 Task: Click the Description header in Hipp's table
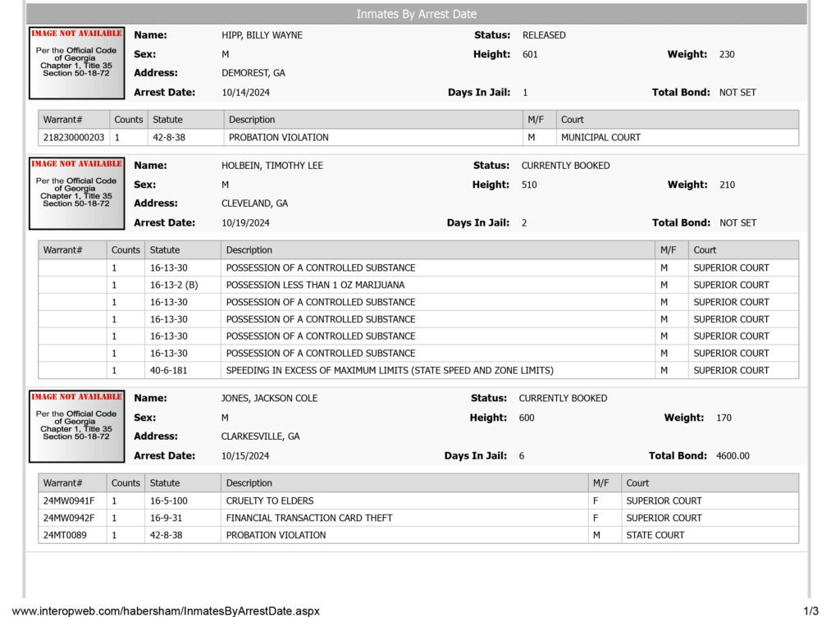point(252,120)
